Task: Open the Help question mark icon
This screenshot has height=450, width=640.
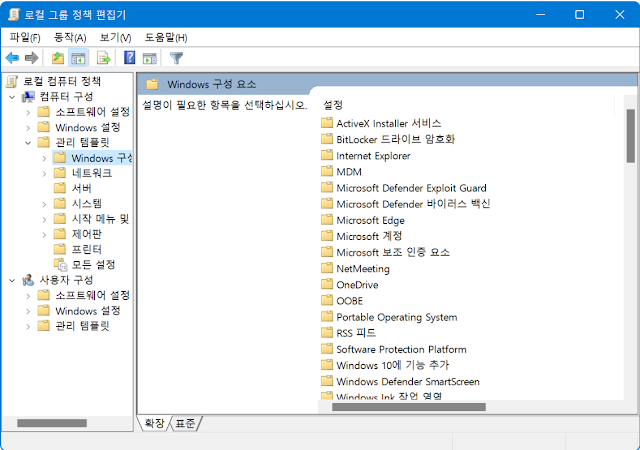Action: (129, 58)
